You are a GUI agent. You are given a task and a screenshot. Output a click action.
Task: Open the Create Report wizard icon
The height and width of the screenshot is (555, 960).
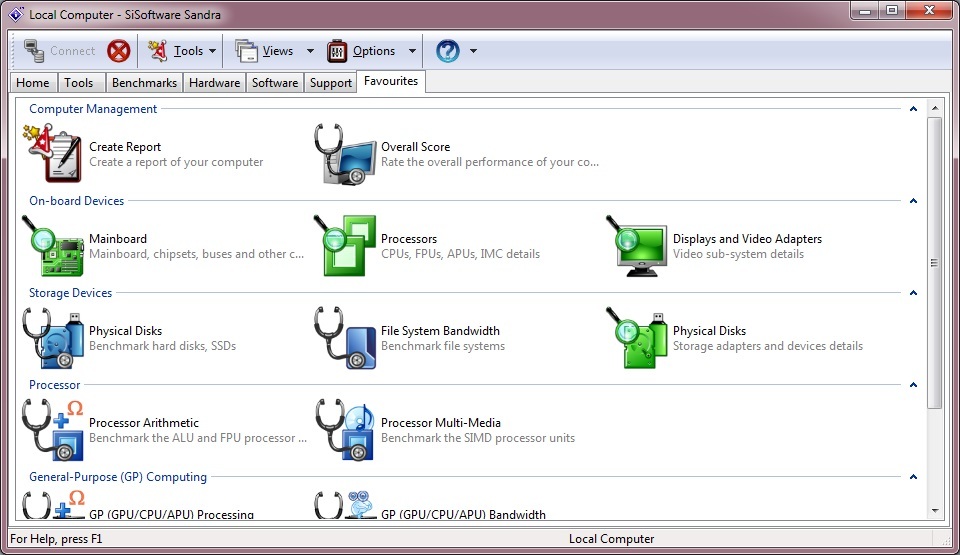[53, 153]
